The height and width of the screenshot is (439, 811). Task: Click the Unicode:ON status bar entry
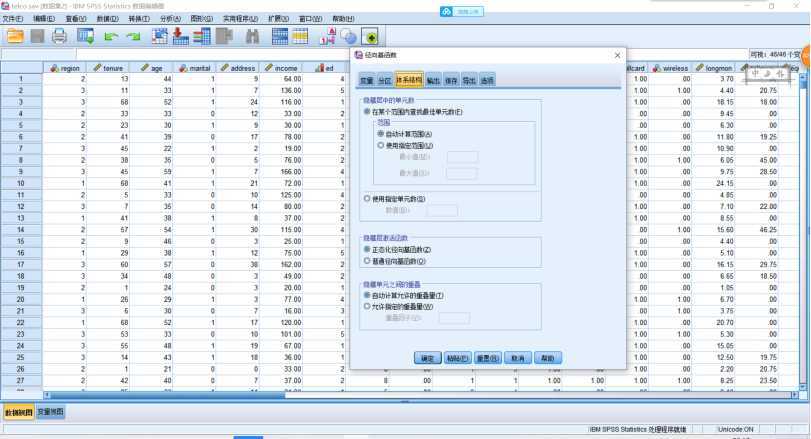click(x=736, y=429)
